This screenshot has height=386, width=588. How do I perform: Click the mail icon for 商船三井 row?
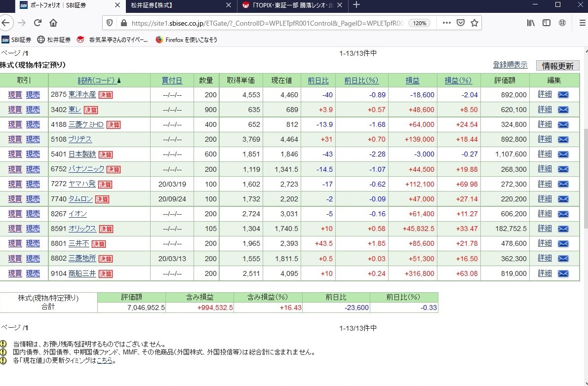point(563,273)
